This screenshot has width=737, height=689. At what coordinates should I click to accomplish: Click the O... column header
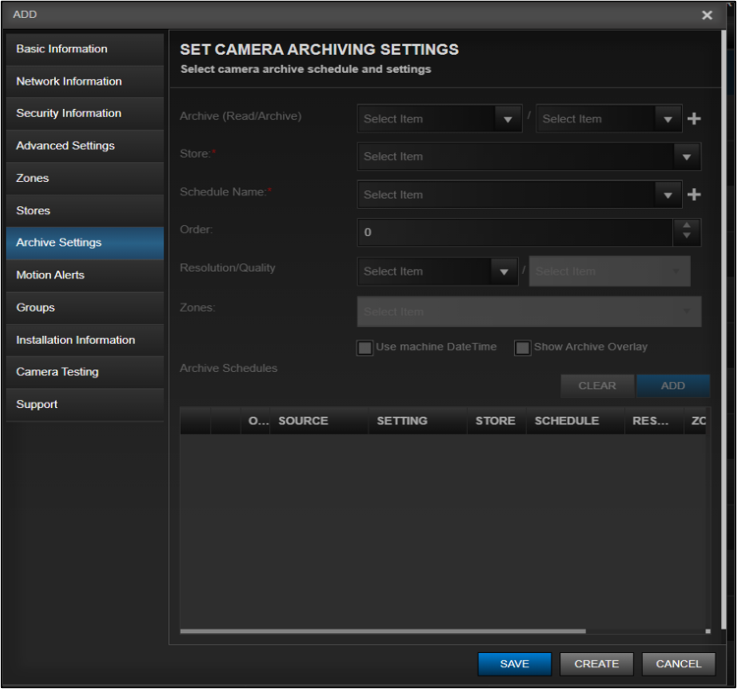tap(256, 421)
